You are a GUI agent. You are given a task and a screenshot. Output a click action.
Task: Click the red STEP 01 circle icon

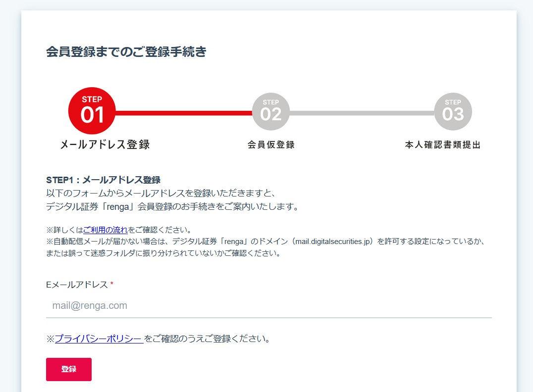tap(92, 111)
